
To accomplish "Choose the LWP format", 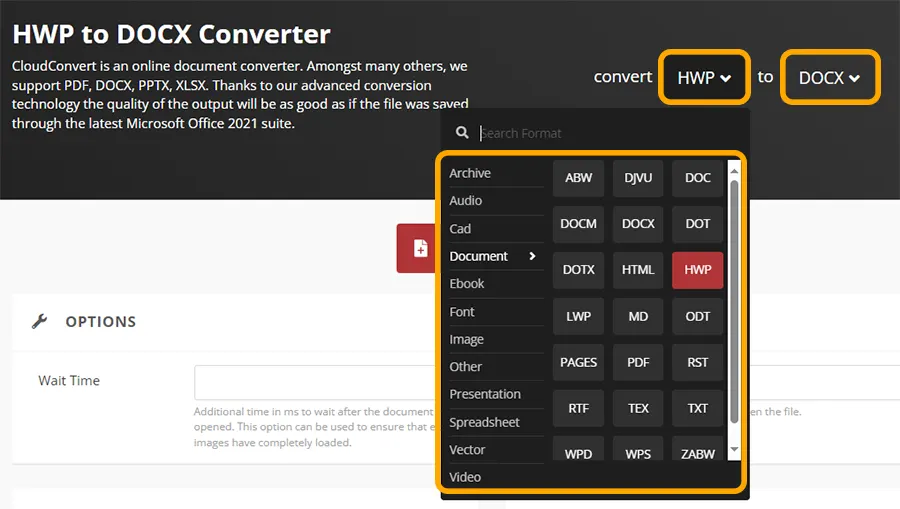I will tap(579, 317).
